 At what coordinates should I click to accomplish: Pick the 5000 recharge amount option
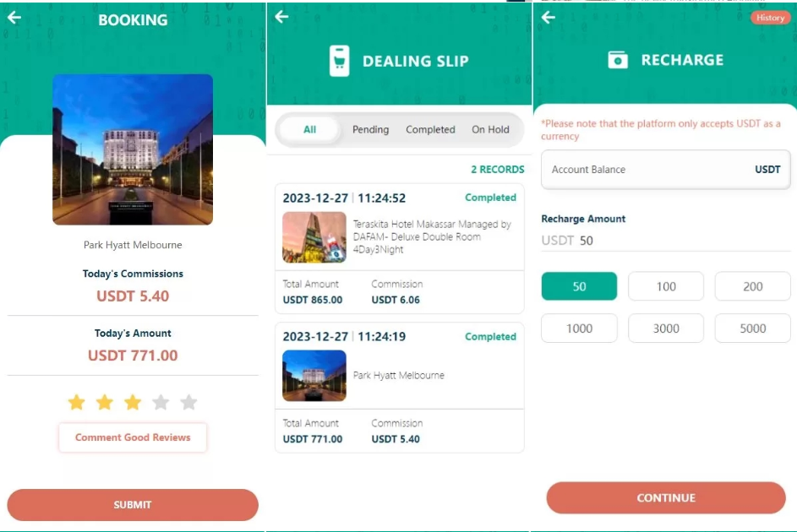[x=752, y=328]
